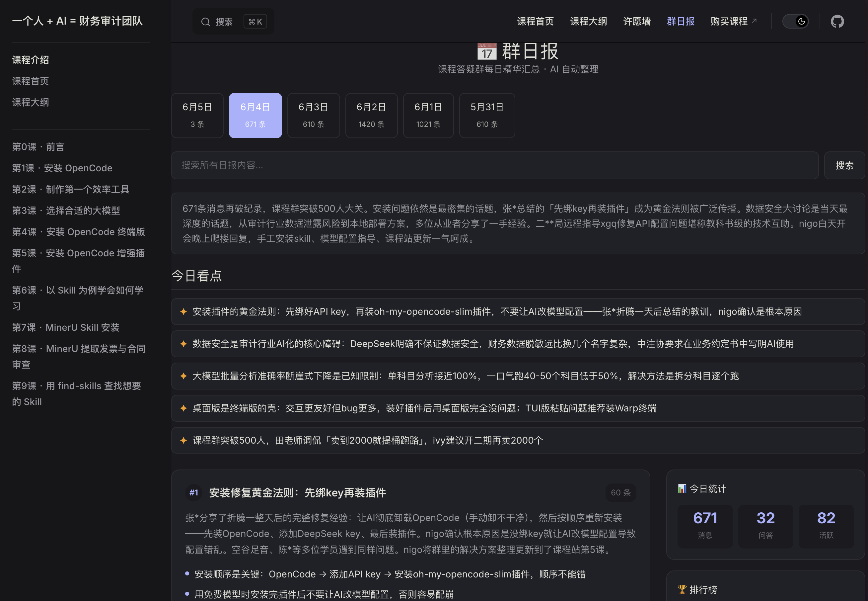
Task: Click the 今日统计 bar chart icon
Action: click(x=682, y=488)
